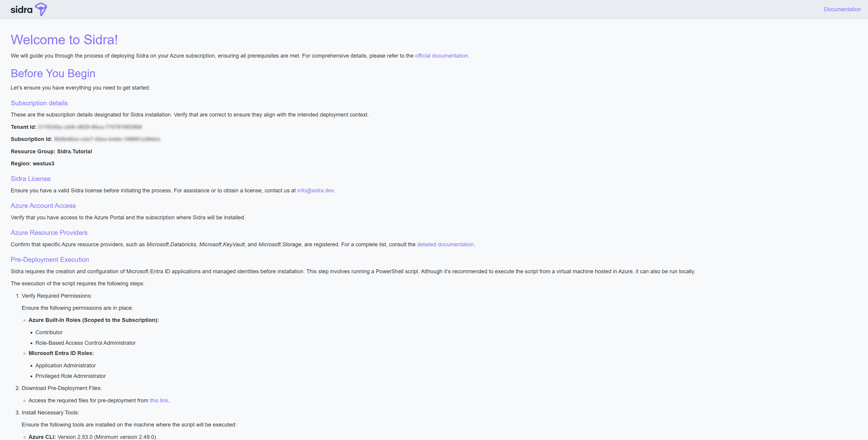The width and height of the screenshot is (868, 440).
Task: Click the Azure Resource Providers heading
Action: point(49,233)
